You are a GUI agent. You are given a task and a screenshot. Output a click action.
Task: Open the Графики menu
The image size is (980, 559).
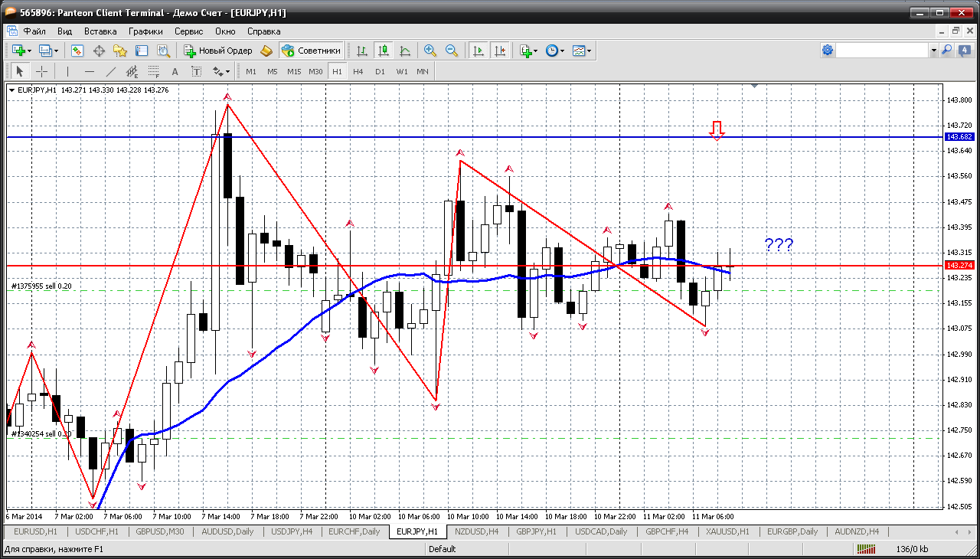tap(145, 31)
